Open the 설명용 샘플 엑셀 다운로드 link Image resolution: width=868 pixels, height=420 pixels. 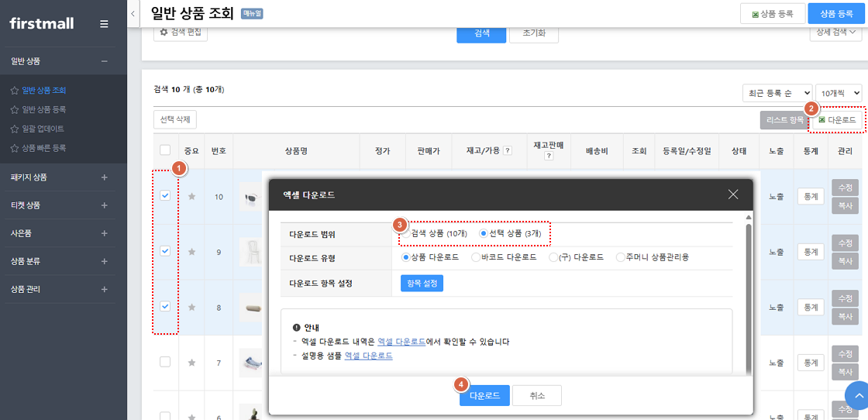[x=369, y=356]
